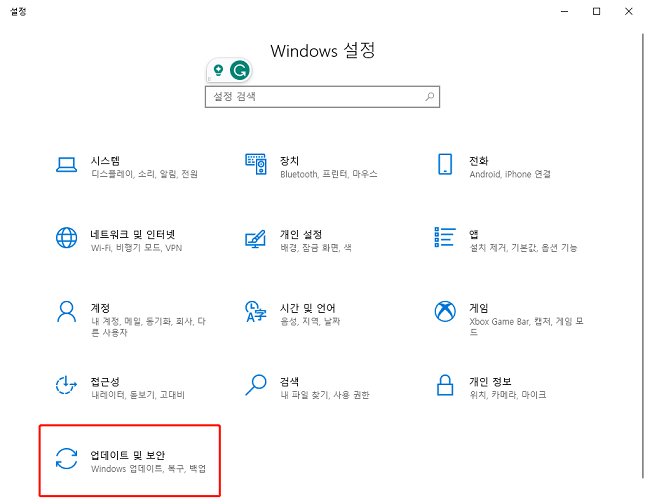This screenshot has width=645, height=500.
Task: Maximize the 설정 window
Action: 596,12
